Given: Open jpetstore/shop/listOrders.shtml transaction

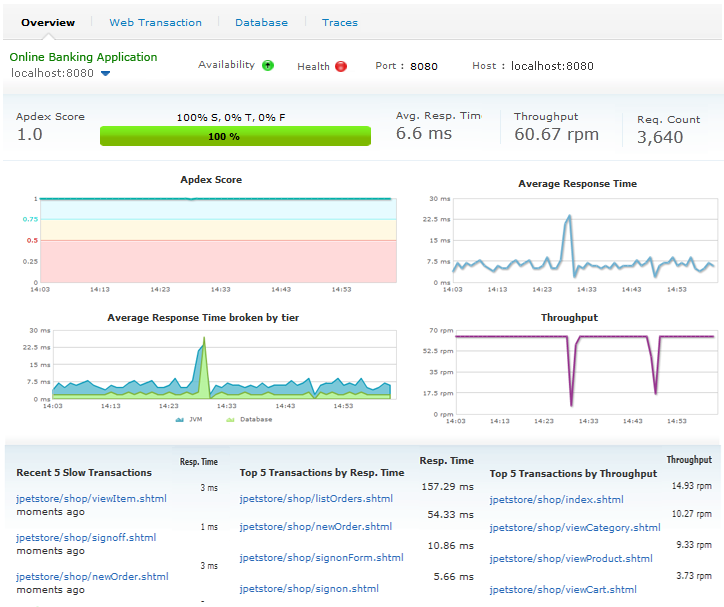Looking at the screenshot, I should click(316, 499).
